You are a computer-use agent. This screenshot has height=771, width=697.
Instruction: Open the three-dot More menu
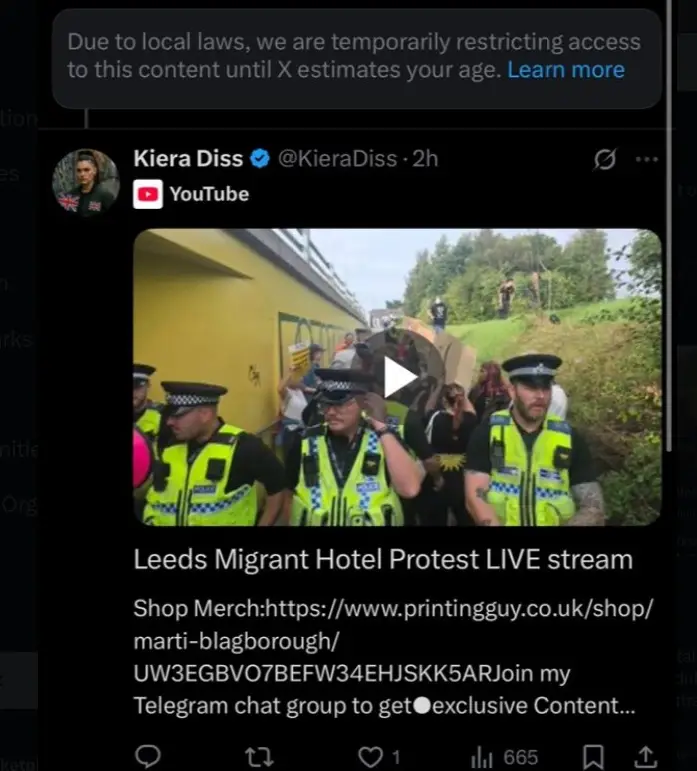pos(647,159)
